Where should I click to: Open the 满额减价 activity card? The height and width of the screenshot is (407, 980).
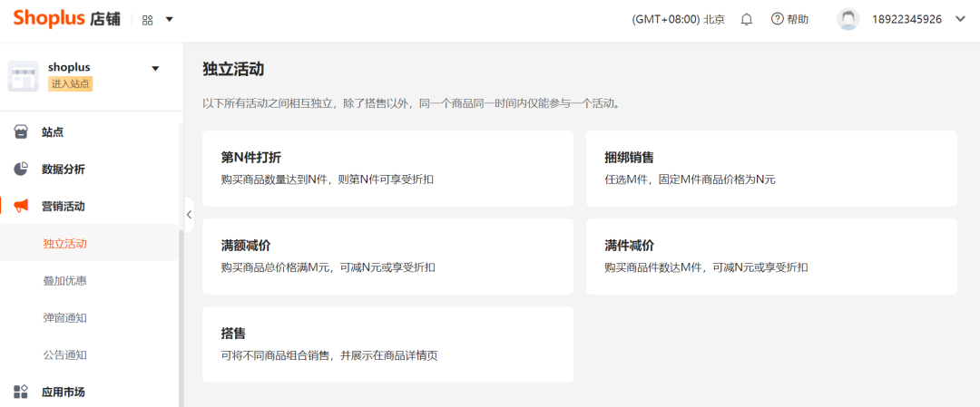pyautogui.click(x=388, y=256)
